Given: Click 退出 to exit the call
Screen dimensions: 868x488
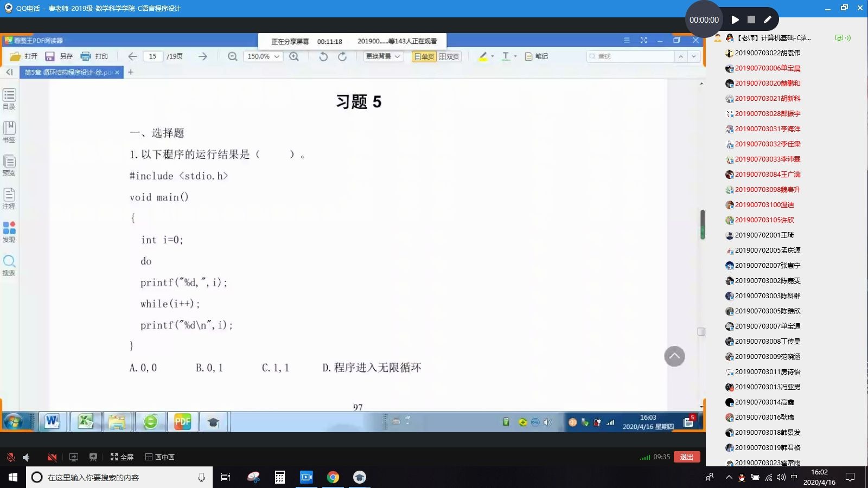Looking at the screenshot, I should point(687,457).
